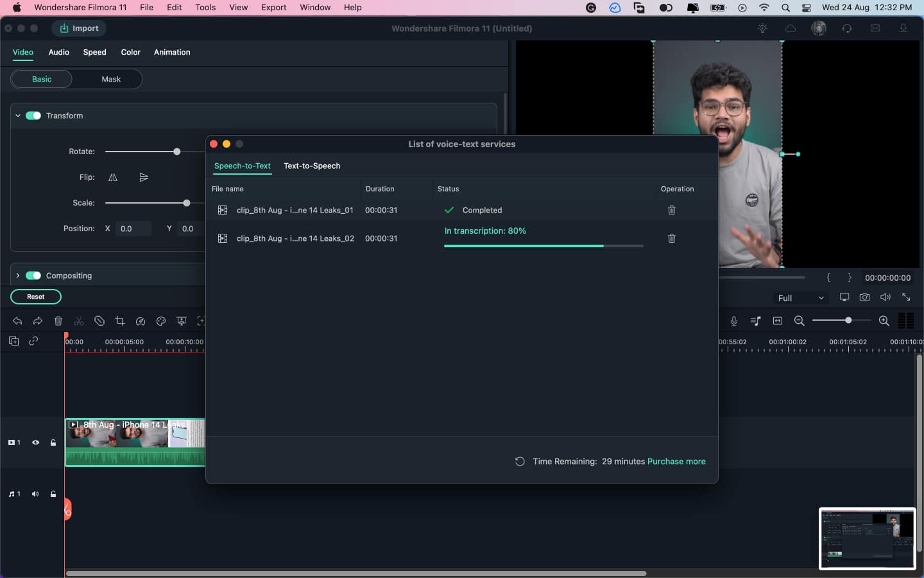Lock audio track 1
The image size is (924, 578).
(x=53, y=494)
